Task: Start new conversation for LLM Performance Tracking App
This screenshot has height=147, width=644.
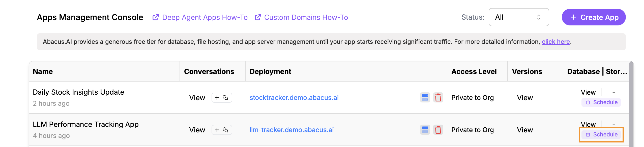Action: [221, 130]
